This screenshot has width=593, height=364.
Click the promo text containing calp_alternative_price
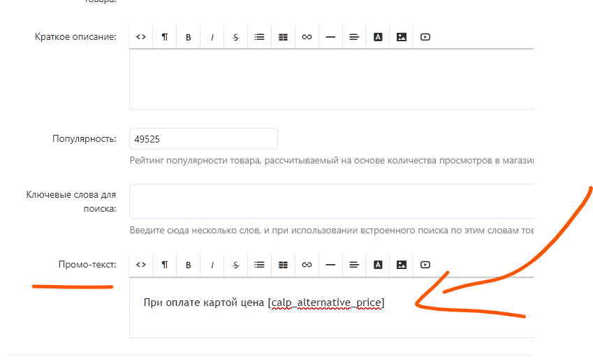(264, 303)
